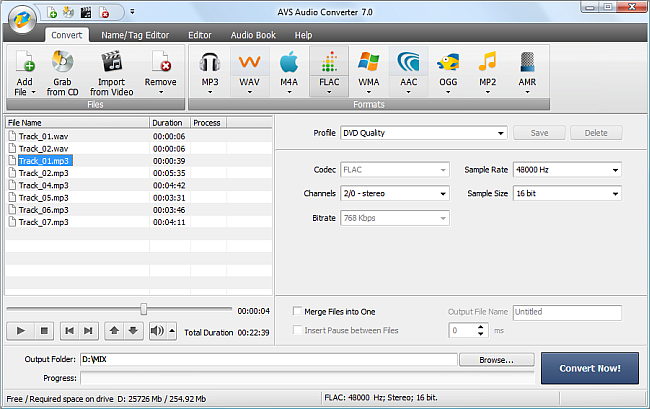Screen dimensions: 650x409
Task: Choose the WMA output format
Action: click(x=369, y=72)
